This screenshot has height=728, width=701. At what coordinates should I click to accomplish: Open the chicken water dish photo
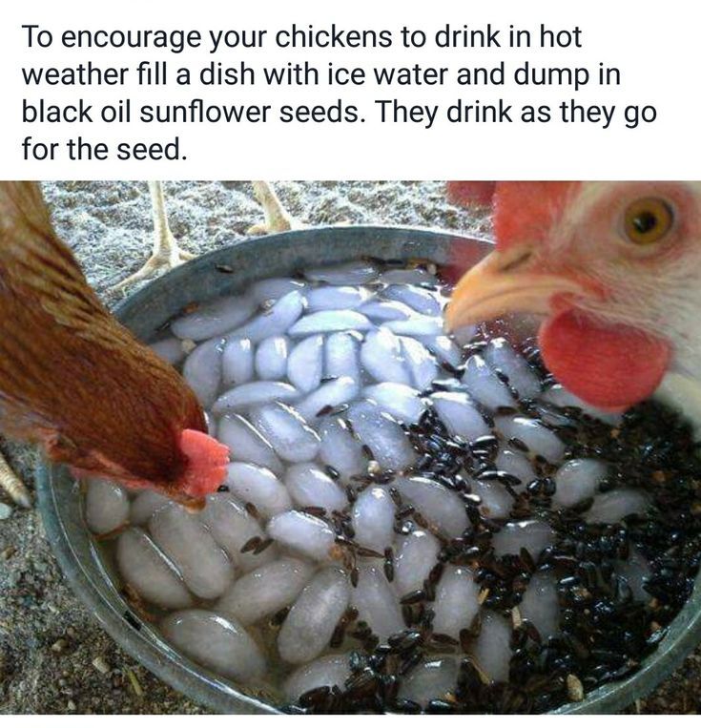(351, 447)
